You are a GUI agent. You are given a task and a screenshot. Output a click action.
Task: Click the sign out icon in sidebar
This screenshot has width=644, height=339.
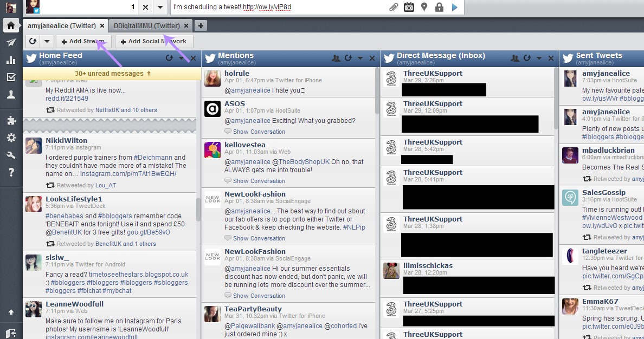[11, 333]
